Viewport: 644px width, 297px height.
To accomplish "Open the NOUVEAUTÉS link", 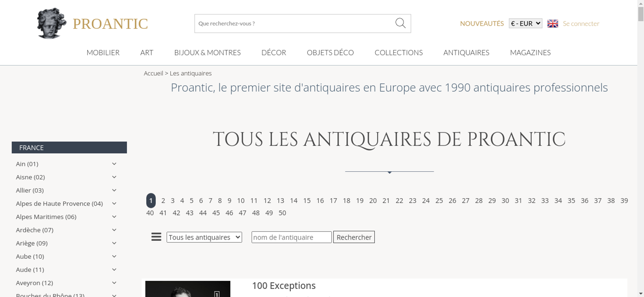I will point(482,23).
